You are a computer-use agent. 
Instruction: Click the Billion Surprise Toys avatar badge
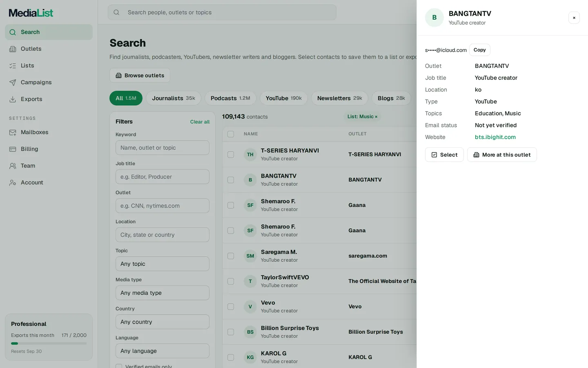point(250,332)
